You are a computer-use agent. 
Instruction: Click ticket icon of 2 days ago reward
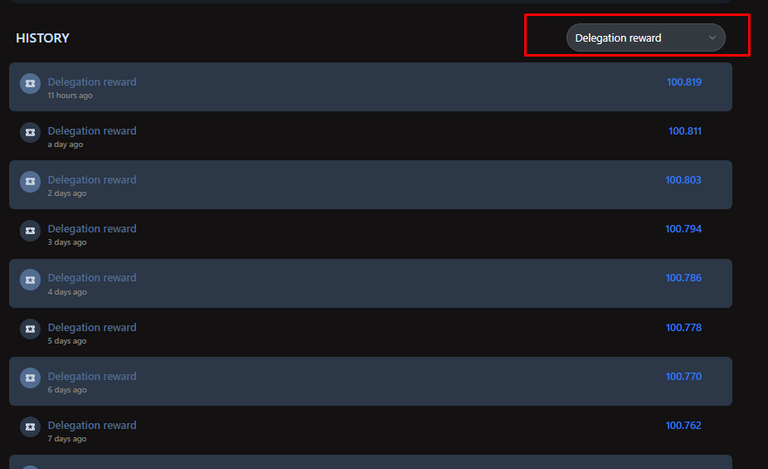pos(30,181)
